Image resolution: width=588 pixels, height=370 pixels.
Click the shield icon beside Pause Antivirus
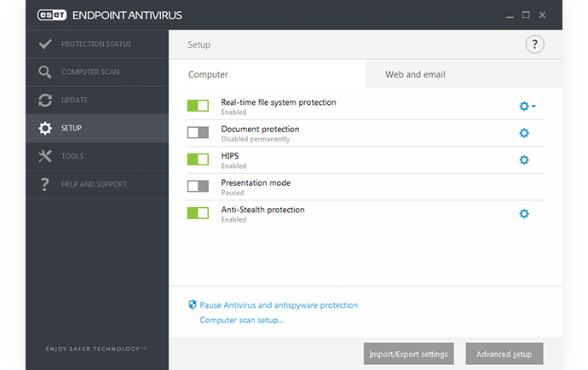(x=193, y=304)
